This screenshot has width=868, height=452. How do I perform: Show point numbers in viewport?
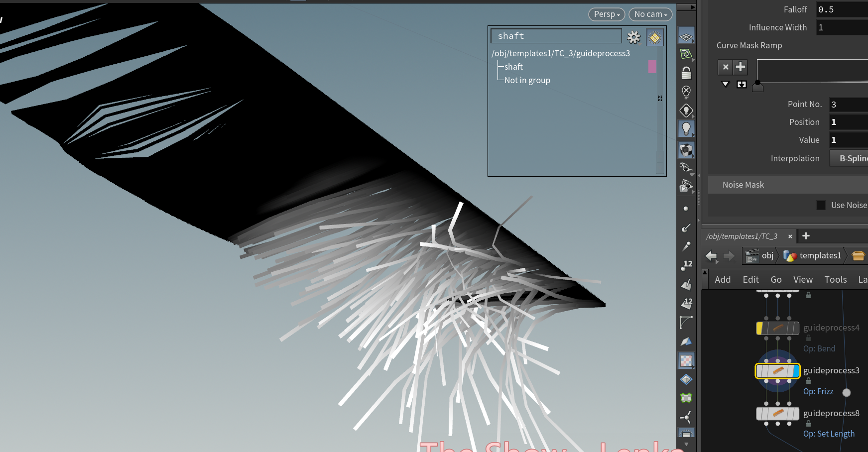(687, 265)
